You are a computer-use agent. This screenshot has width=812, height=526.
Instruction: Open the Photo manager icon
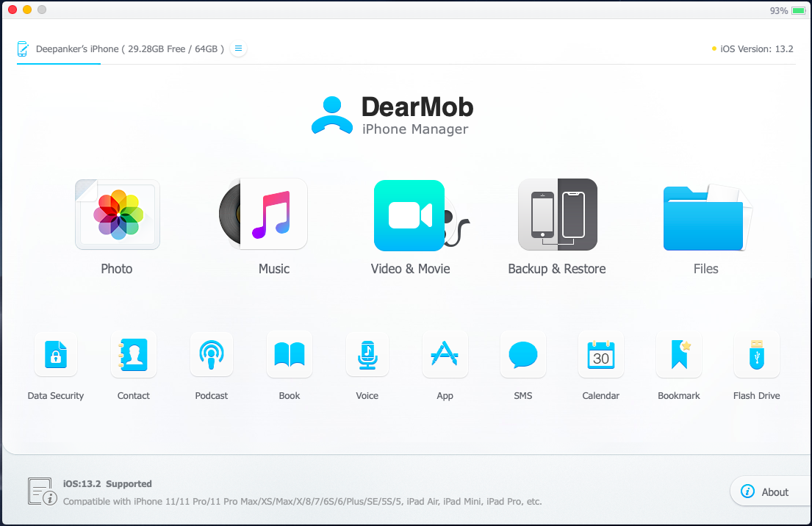point(118,215)
